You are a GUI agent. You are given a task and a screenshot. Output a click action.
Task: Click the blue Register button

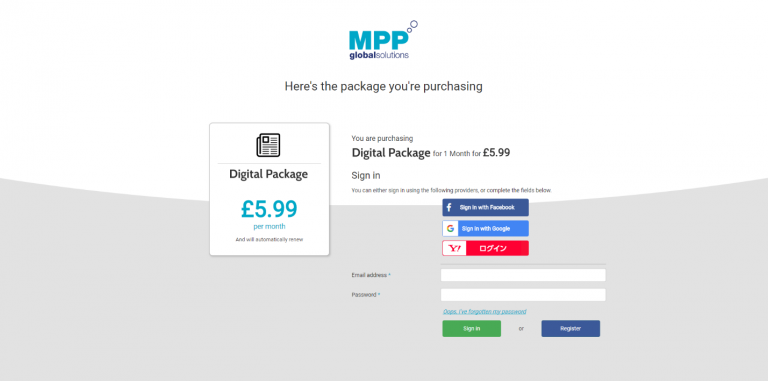coord(571,329)
